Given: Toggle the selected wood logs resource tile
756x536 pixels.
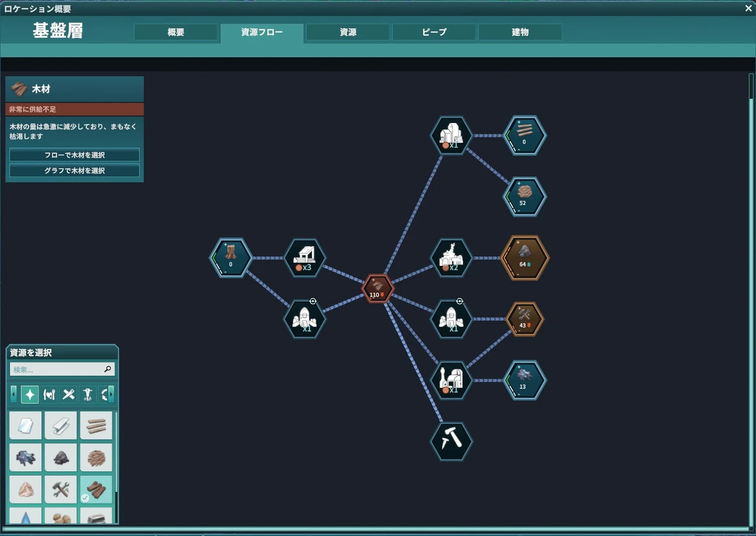Looking at the screenshot, I should coord(96,490).
